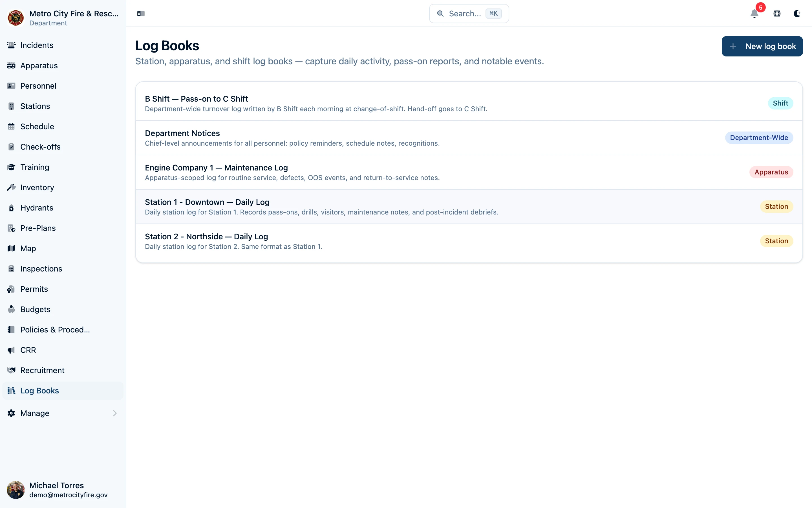Click the Hydrants icon
The image size is (812, 508).
coord(11,208)
